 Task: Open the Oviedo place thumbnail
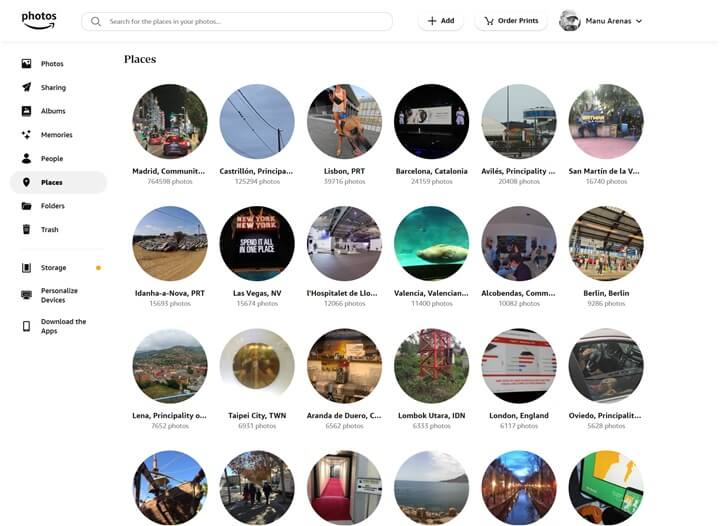coord(606,366)
